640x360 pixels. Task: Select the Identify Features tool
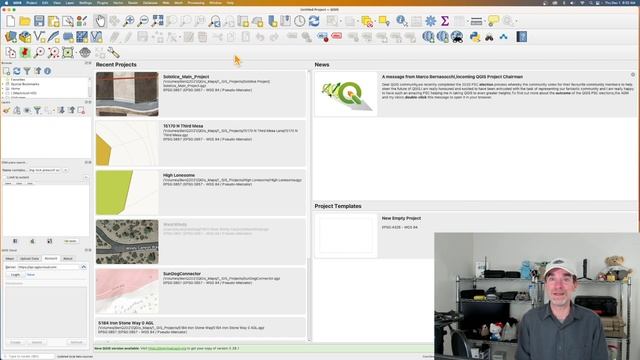tap(402, 21)
